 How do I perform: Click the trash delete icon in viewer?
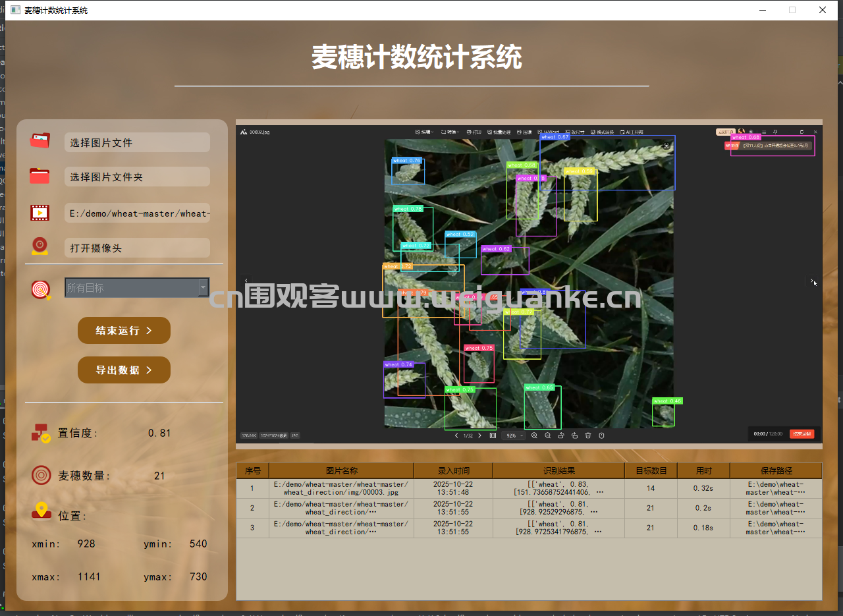[x=588, y=435]
